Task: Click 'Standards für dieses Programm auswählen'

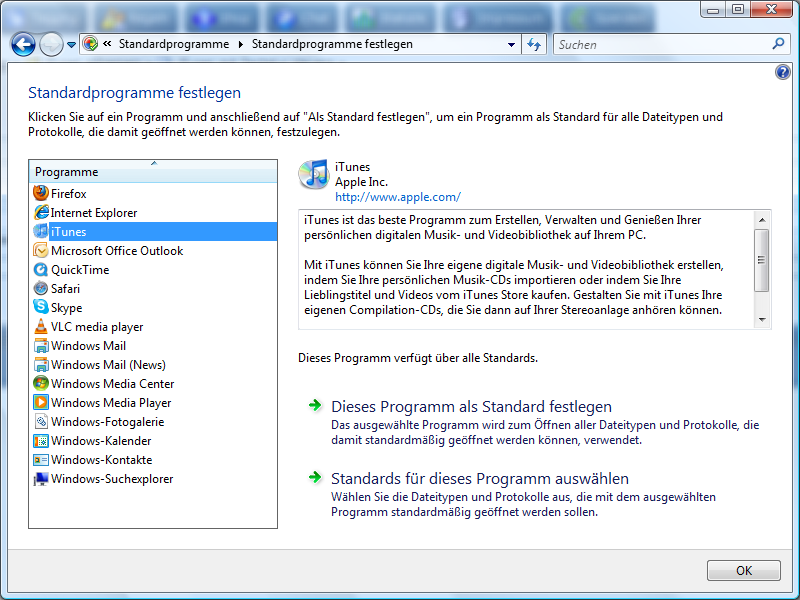Action: (x=480, y=479)
